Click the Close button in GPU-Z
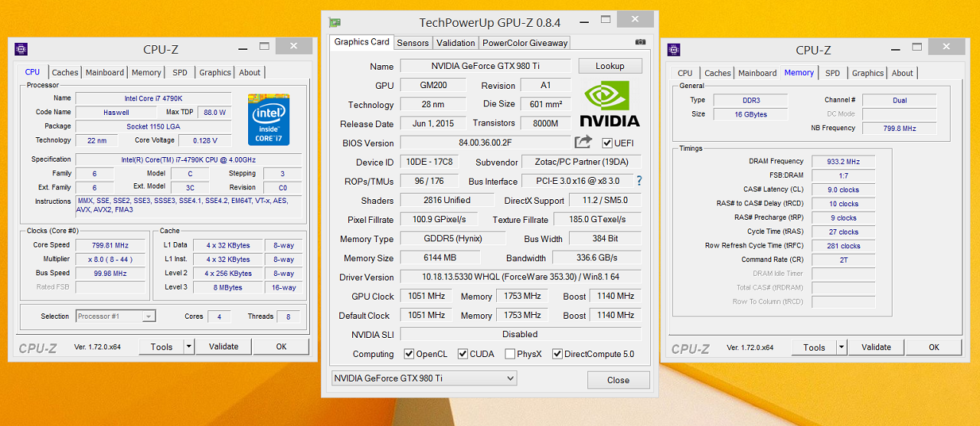This screenshot has width=980, height=426. click(x=618, y=380)
